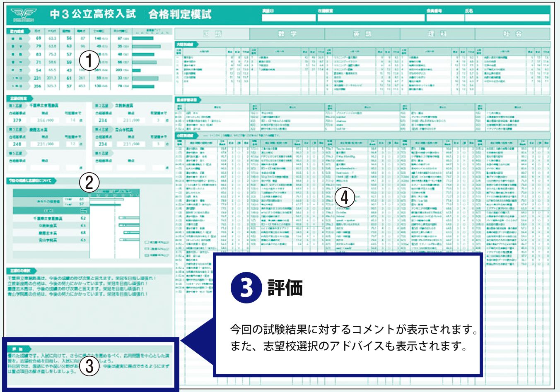The image size is (560, 392).
Task: Click the 第2志望 label
Action: tap(101, 106)
